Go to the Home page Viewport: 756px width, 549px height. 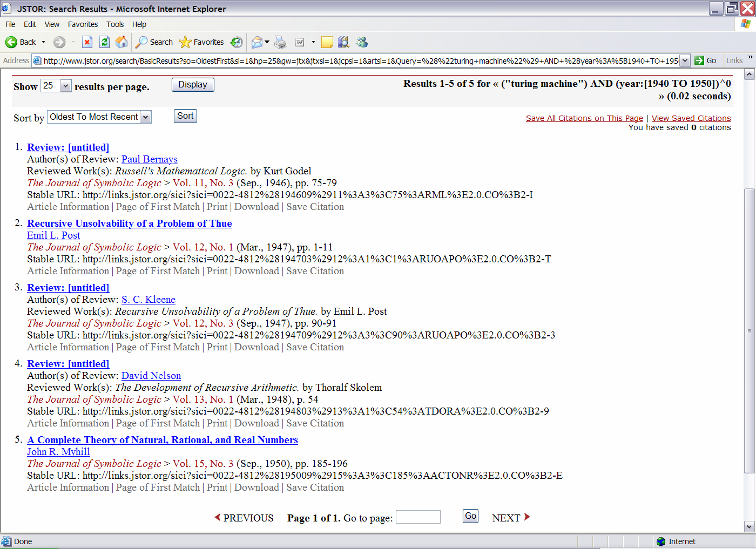122,42
